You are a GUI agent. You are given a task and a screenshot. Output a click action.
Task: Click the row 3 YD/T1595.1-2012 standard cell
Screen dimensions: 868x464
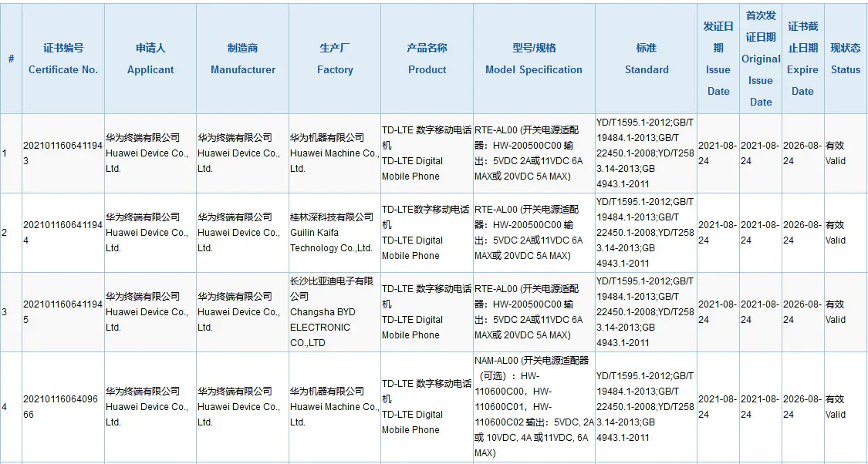pyautogui.click(x=647, y=312)
